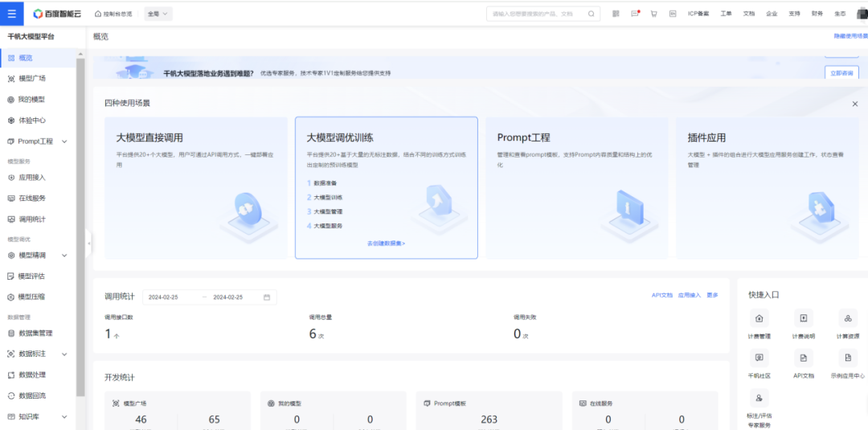Open 支持 in top navigation

[794, 14]
